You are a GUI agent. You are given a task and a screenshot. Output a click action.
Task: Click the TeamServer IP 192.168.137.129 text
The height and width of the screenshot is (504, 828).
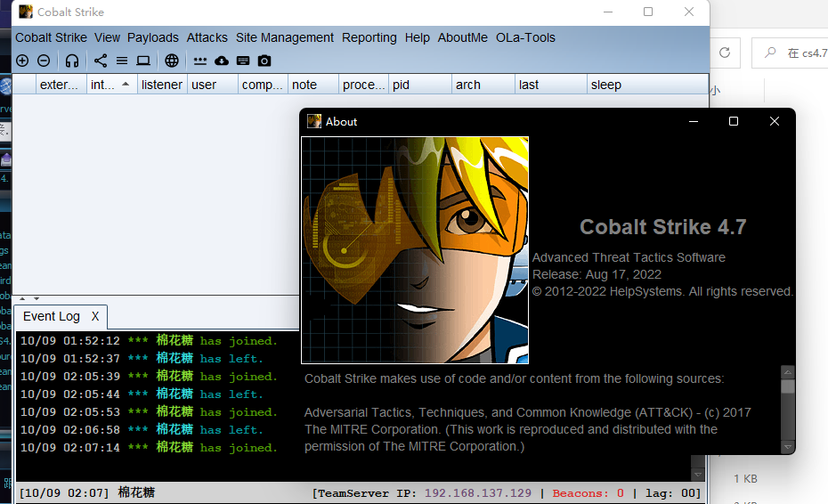coord(421,493)
